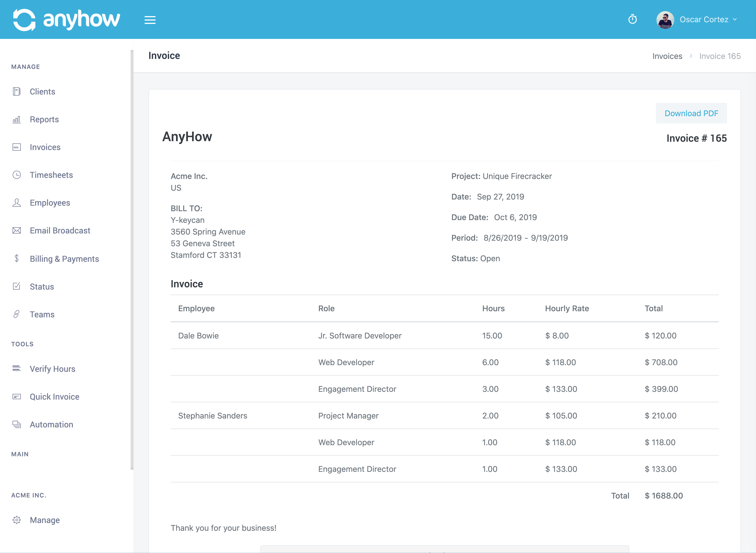Open Billing & Payments dollar icon

pyautogui.click(x=16, y=258)
